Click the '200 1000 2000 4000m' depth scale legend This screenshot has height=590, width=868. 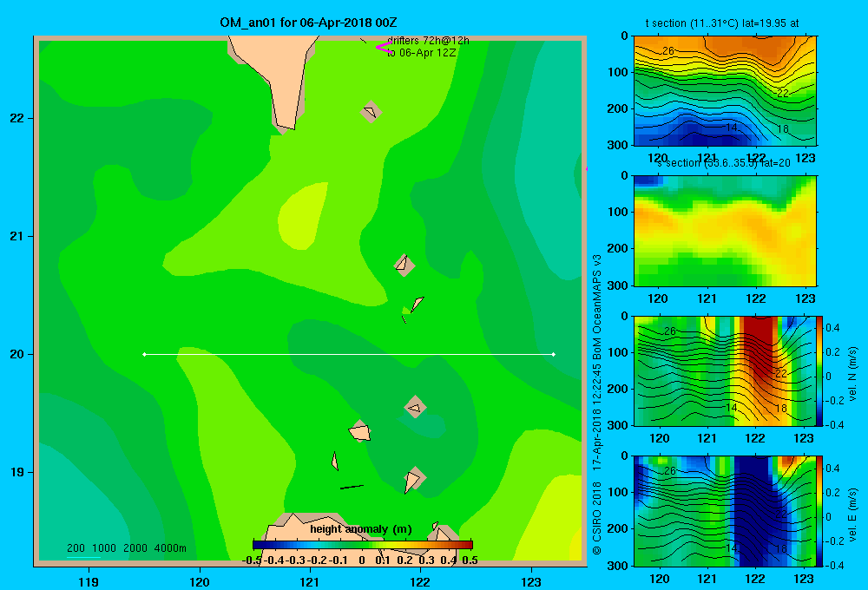tap(126, 548)
